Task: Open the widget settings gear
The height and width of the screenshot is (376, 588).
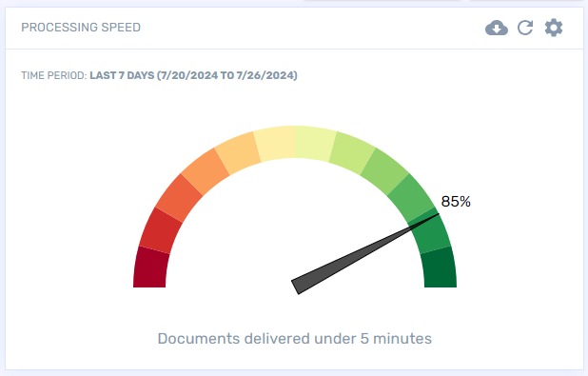Action: [554, 28]
